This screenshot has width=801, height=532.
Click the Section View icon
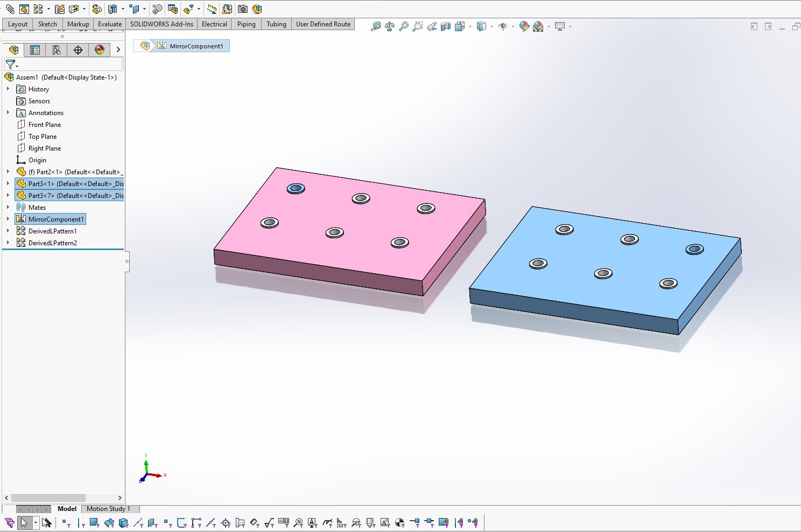(x=446, y=26)
